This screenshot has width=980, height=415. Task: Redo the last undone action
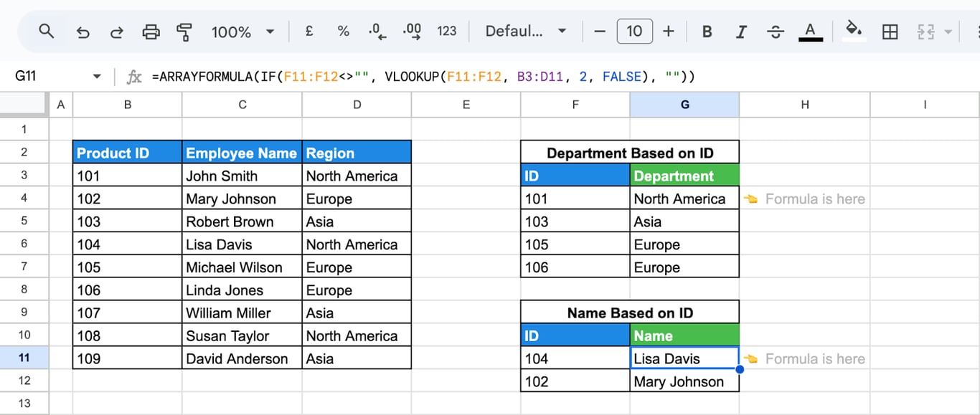[x=116, y=32]
